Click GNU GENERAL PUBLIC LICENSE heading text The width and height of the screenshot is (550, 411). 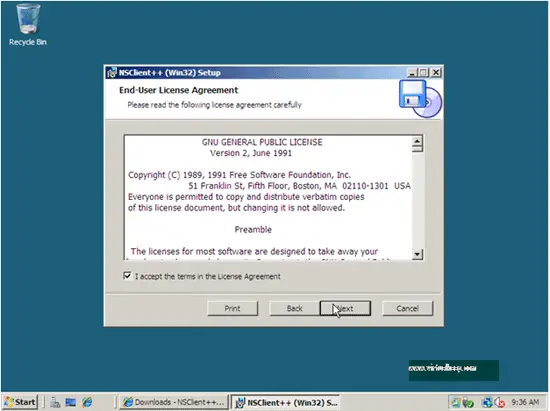tap(262, 142)
